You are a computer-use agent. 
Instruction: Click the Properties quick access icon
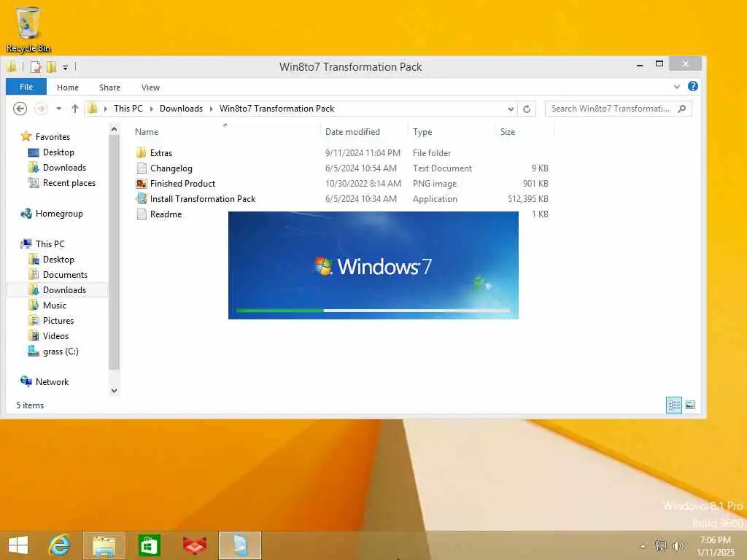36,67
